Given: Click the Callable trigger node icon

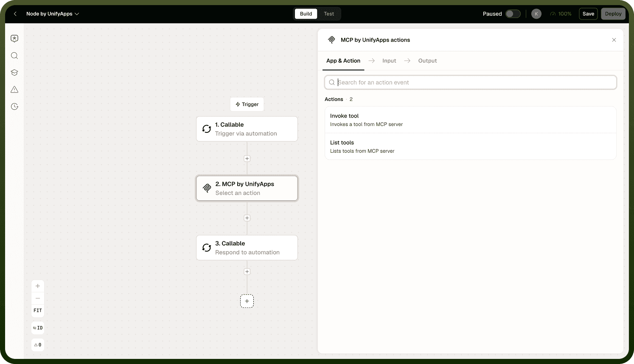Looking at the screenshot, I should tap(207, 129).
